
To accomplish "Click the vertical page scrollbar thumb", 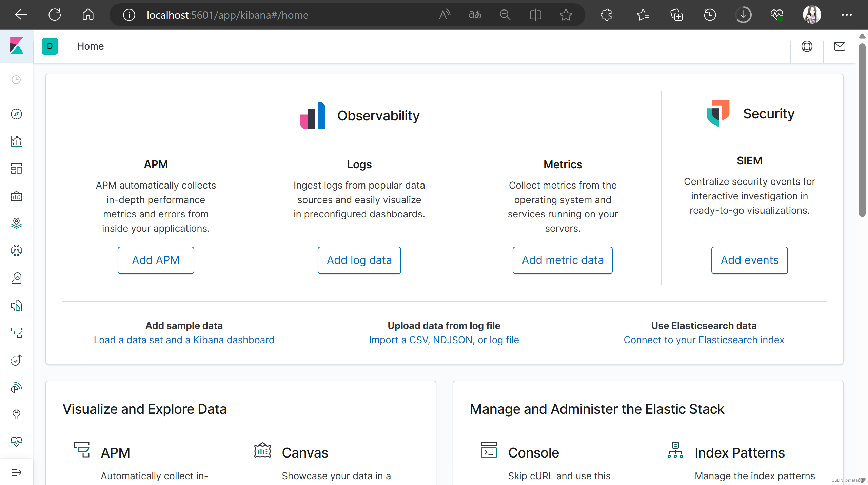I will (862, 130).
